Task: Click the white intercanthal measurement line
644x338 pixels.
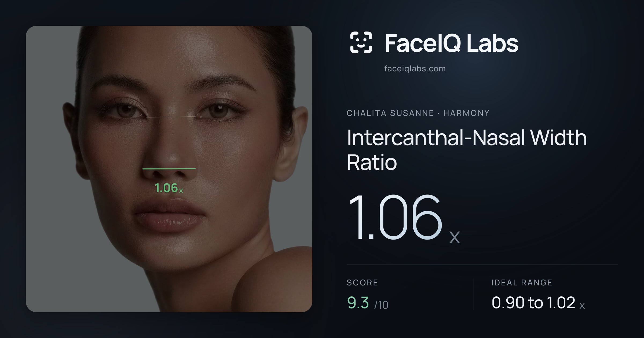Action: click(x=171, y=117)
